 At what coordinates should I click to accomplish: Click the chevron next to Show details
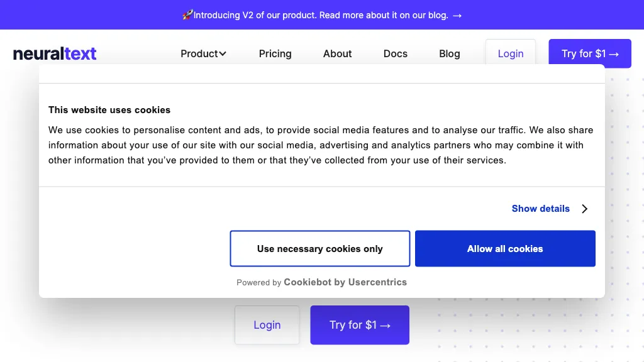[x=584, y=208]
